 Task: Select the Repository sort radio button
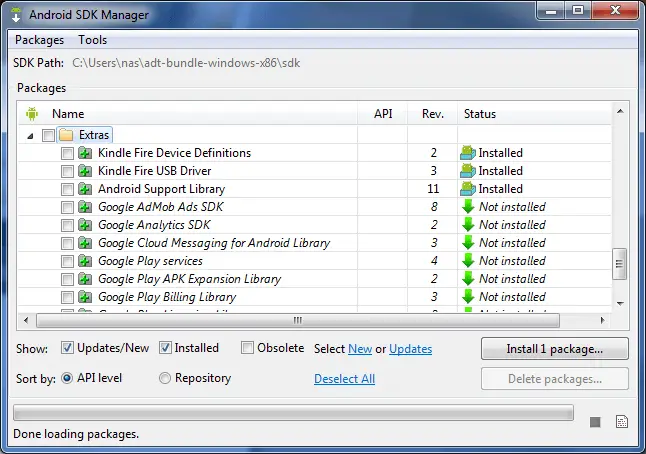[165, 378]
